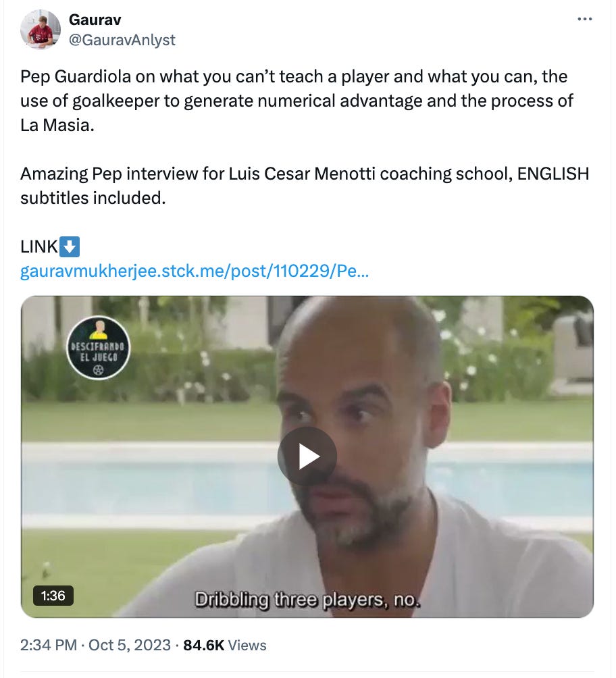Screen dimensions: 616x678
Task: Click the text 'La Masia.'
Action: (x=57, y=125)
